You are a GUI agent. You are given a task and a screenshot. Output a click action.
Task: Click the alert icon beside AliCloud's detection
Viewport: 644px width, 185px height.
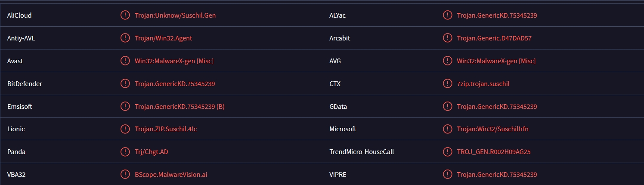125,15
